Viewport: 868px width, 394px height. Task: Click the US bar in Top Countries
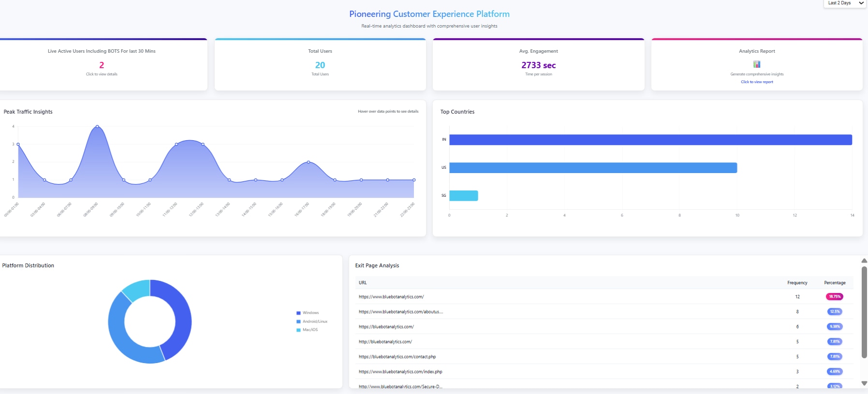point(593,168)
